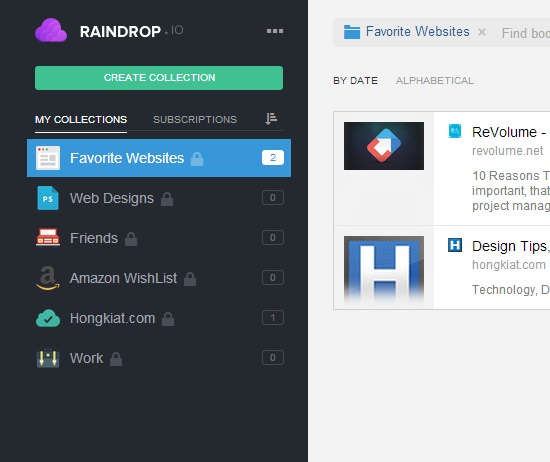Switch to My Collections tab
550x462 pixels.
coord(81,120)
